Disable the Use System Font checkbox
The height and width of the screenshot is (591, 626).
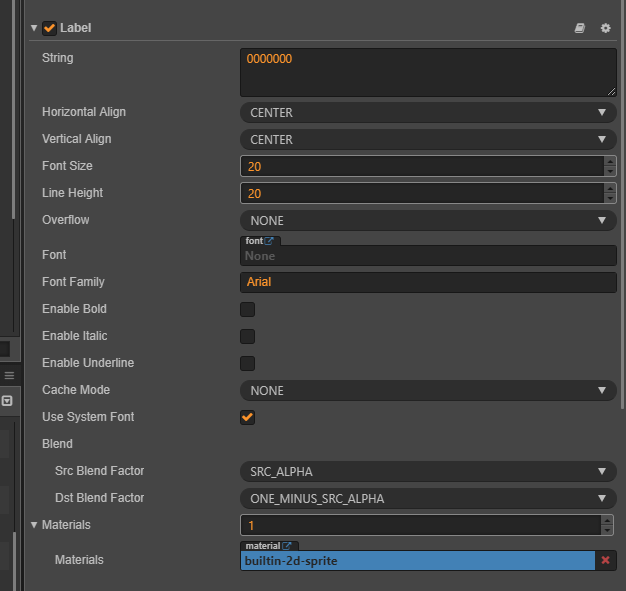(x=247, y=417)
